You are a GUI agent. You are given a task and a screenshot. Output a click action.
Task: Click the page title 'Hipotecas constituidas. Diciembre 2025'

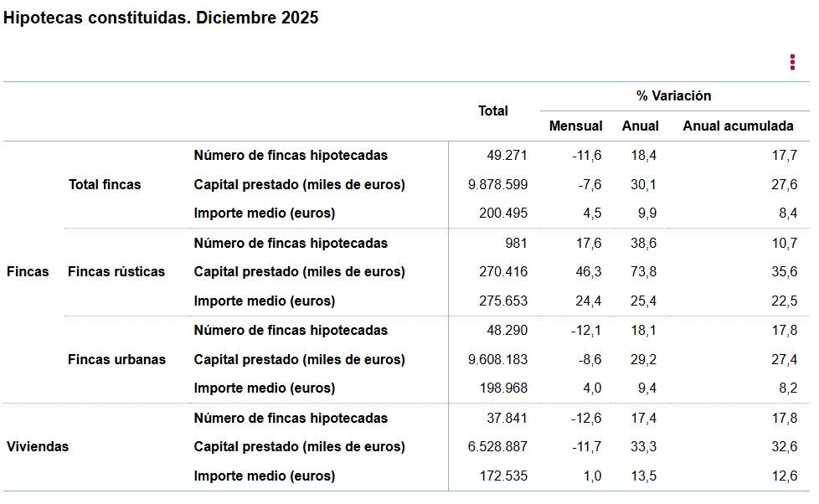tap(162, 18)
